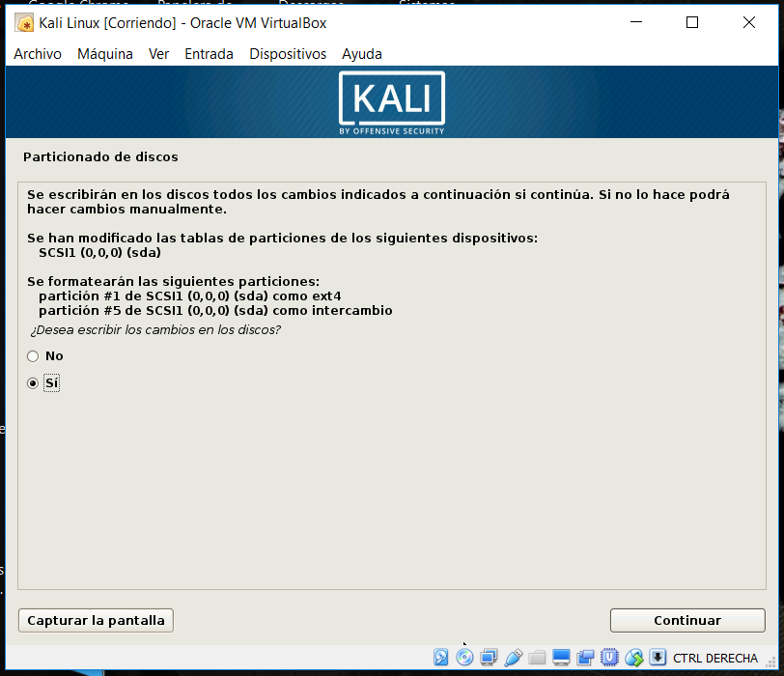Select the "Sí" radio option
Image resolution: width=784 pixels, height=676 pixels.
[x=33, y=383]
